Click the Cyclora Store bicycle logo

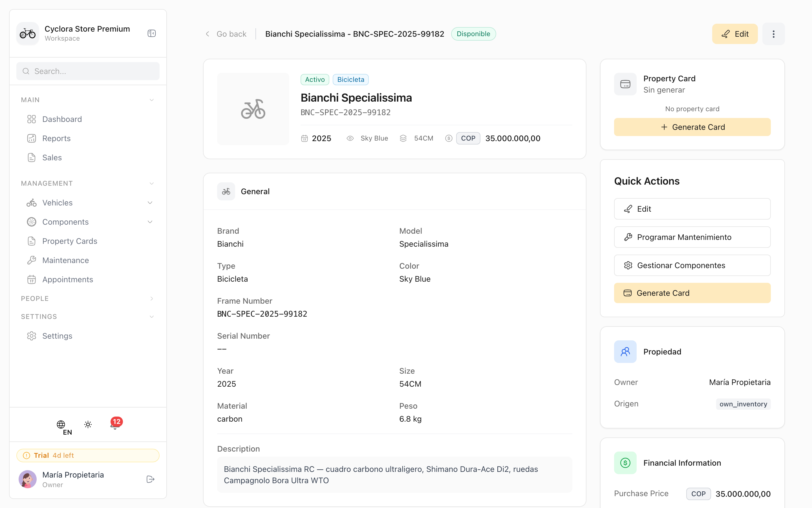(28, 33)
